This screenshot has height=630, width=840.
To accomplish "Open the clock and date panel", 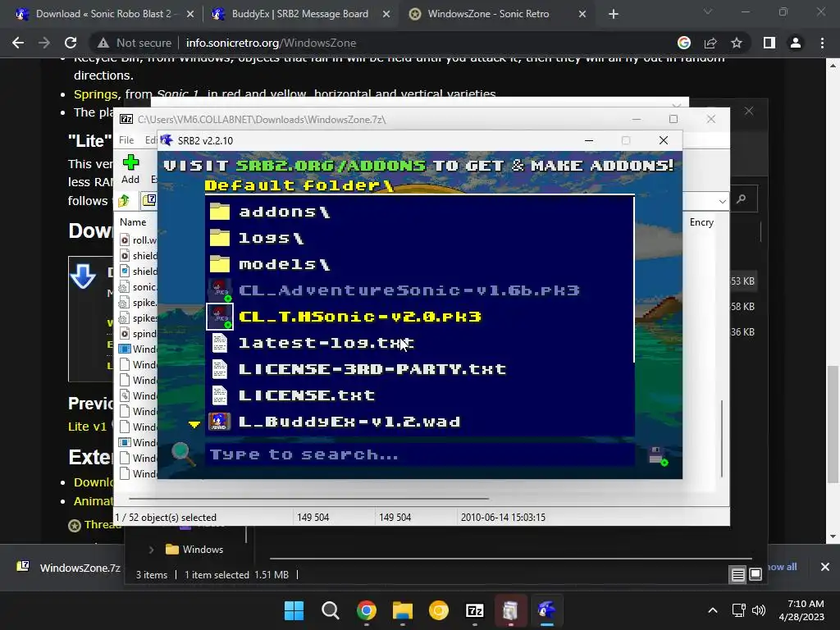I will pyautogui.click(x=801, y=610).
